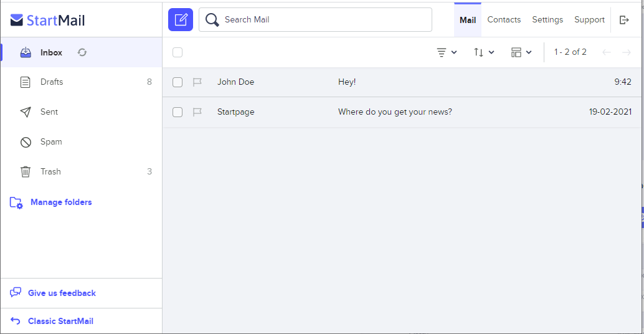Click the Manage folders link
644x334 pixels.
point(61,202)
